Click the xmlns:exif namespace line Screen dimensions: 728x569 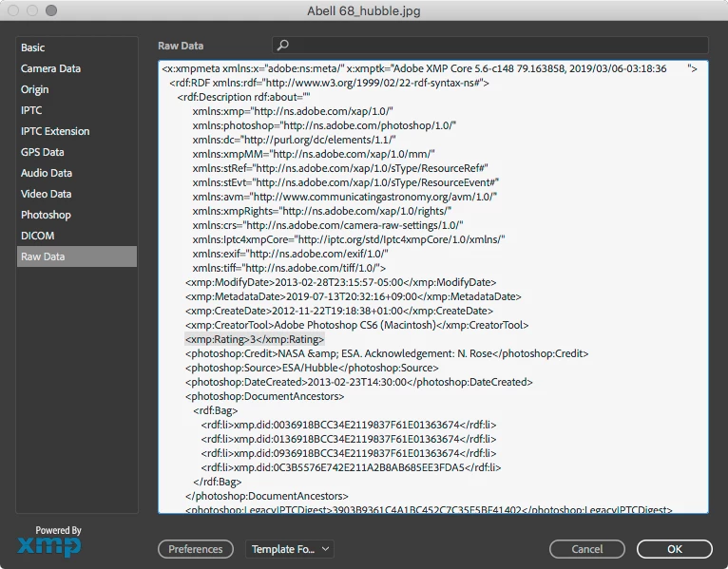(x=290, y=254)
